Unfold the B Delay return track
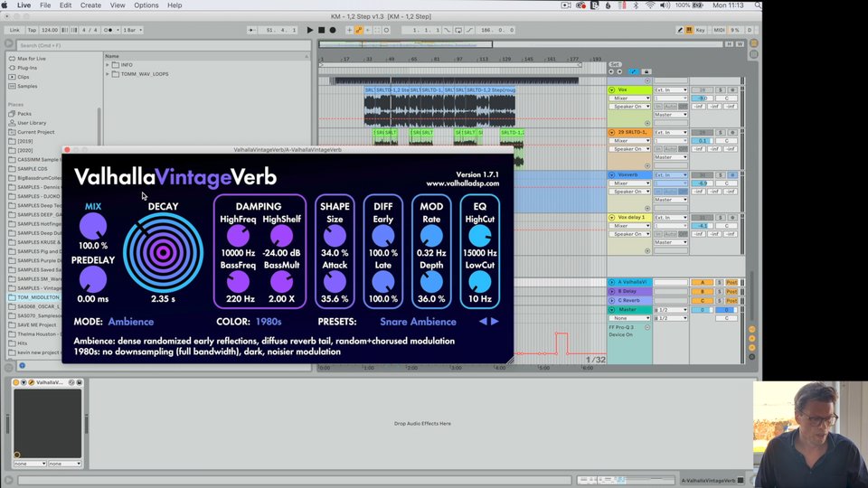The height and width of the screenshot is (488, 868). pyautogui.click(x=612, y=291)
